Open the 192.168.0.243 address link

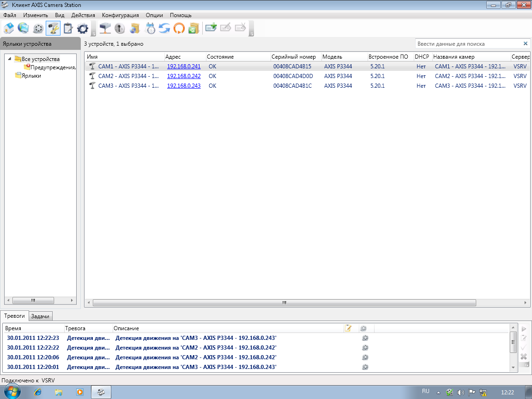click(184, 86)
